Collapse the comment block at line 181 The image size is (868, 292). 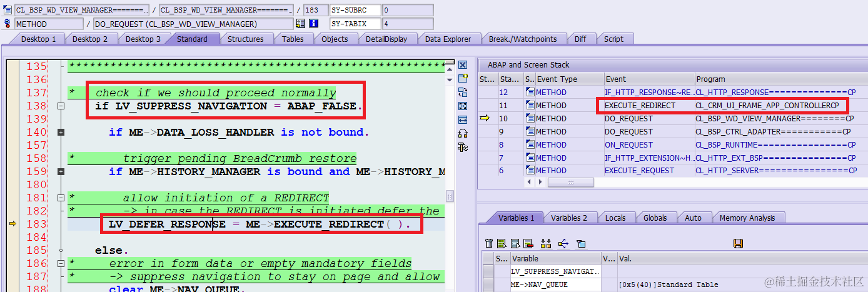pos(61,198)
